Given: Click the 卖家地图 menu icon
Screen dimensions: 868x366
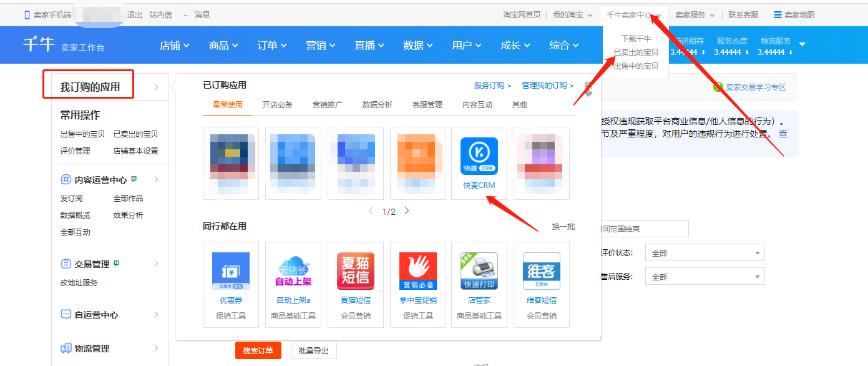Looking at the screenshot, I should tap(778, 14).
